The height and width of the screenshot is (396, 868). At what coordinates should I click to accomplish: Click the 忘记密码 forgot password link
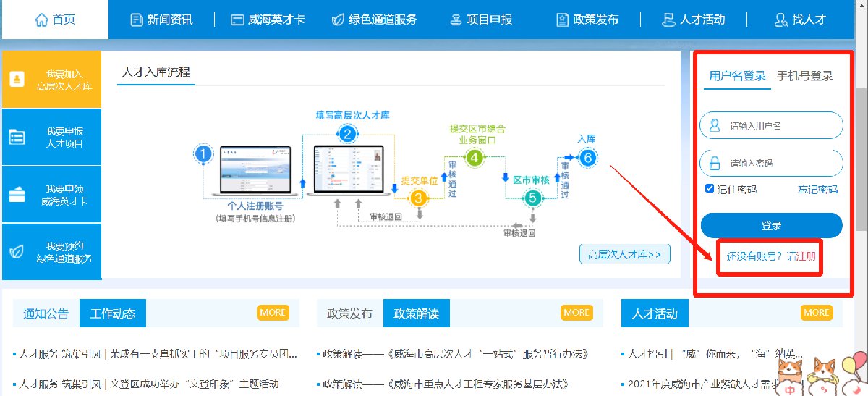tap(817, 190)
